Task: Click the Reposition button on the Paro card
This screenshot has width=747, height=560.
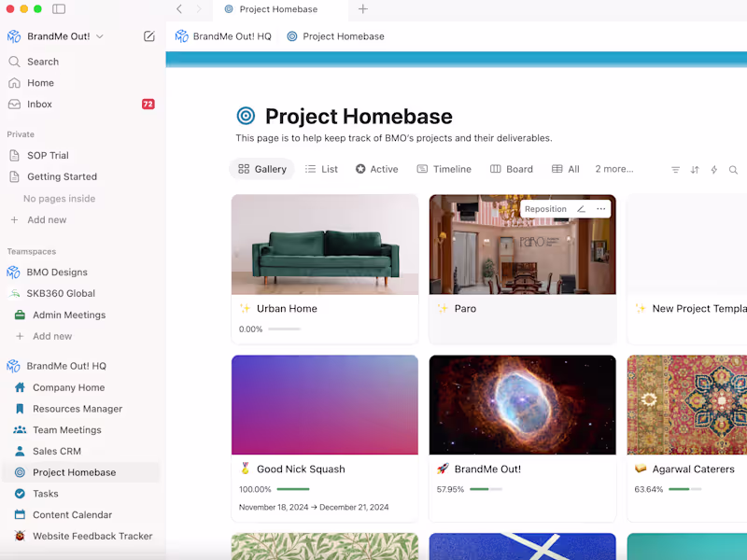Action: (545, 209)
